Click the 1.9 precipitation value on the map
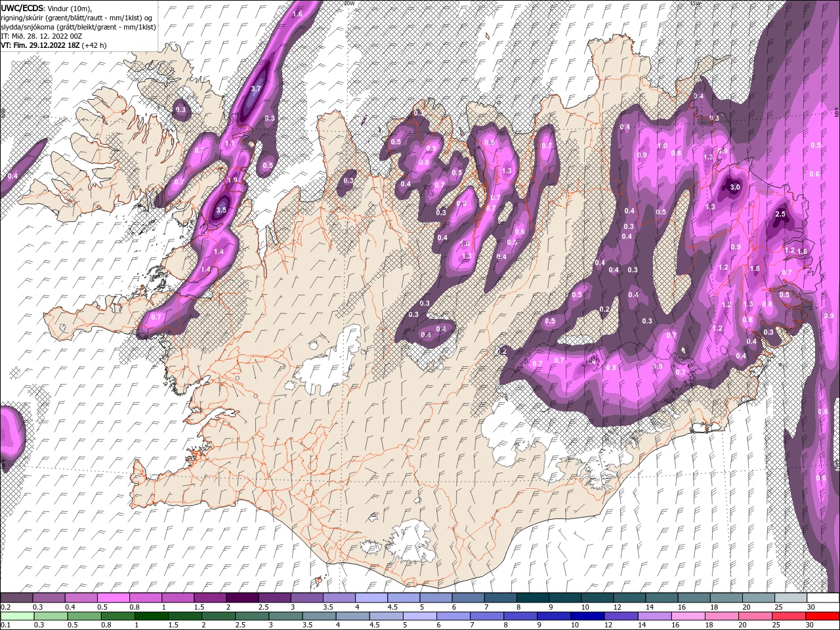This screenshot has width=840, height=630. [x=232, y=180]
